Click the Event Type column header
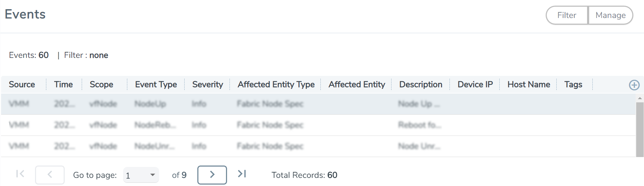This screenshot has width=644, height=186. pyautogui.click(x=156, y=84)
